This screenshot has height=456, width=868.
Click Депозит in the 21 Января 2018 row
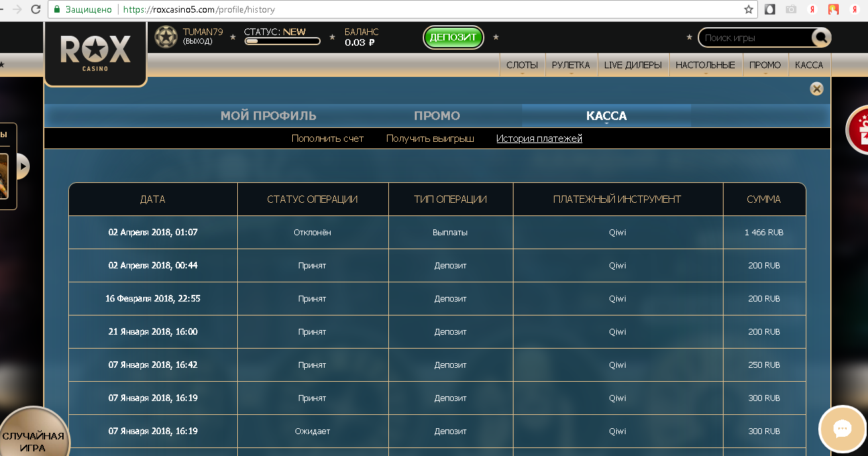click(451, 332)
